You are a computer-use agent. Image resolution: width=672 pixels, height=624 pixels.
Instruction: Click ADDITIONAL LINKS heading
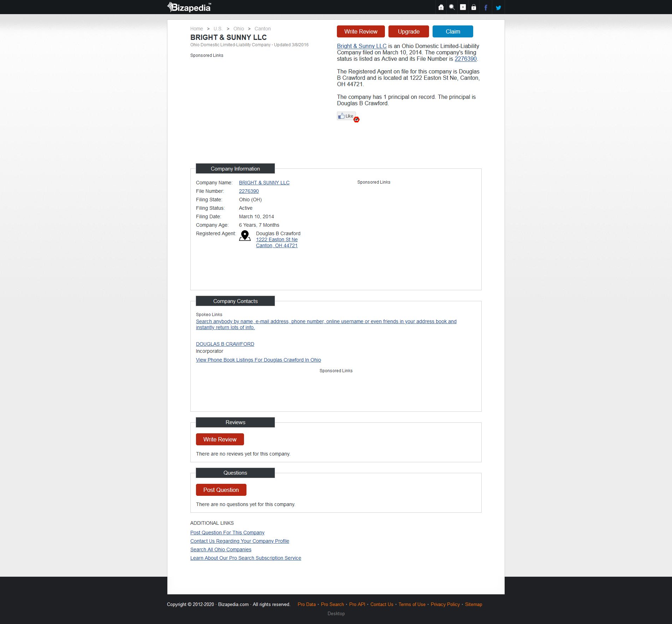(x=212, y=523)
